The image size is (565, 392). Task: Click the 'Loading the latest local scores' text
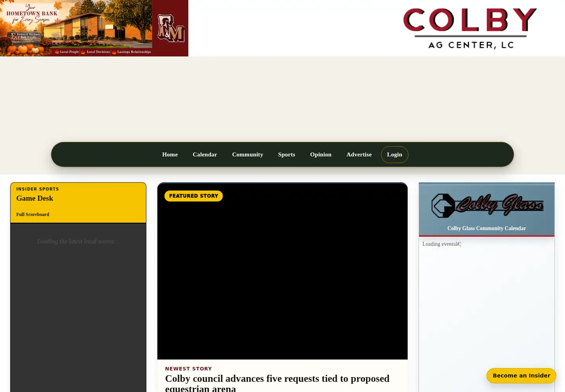(x=78, y=241)
